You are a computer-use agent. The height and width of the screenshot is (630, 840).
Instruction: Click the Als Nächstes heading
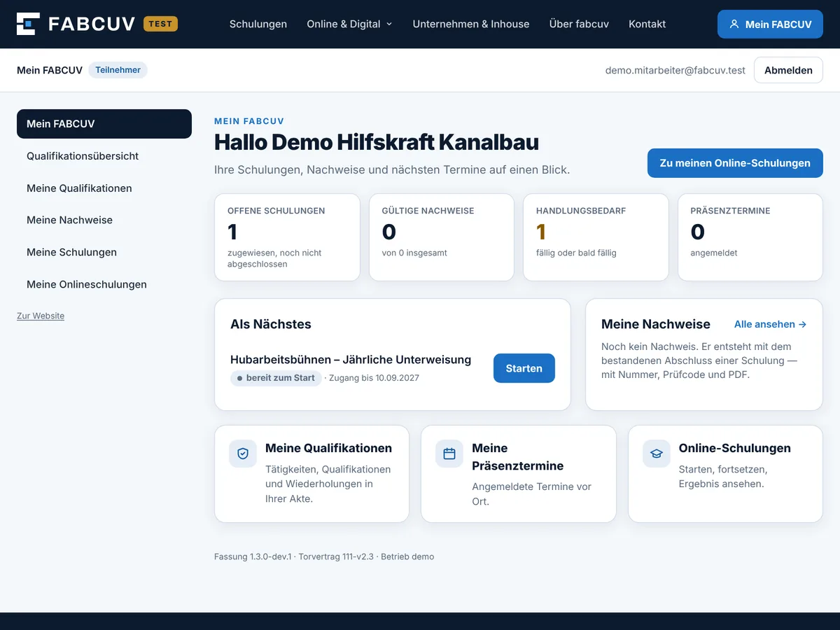(271, 324)
